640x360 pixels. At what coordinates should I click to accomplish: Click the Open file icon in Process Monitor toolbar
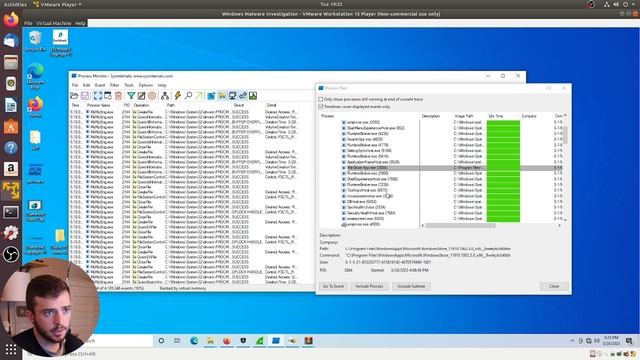coord(74,96)
